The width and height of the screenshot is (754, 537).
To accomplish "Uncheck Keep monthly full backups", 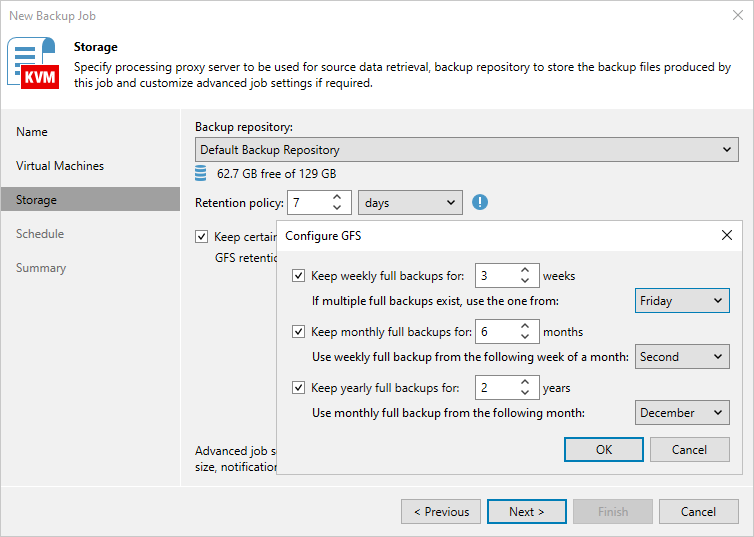I will (298, 332).
